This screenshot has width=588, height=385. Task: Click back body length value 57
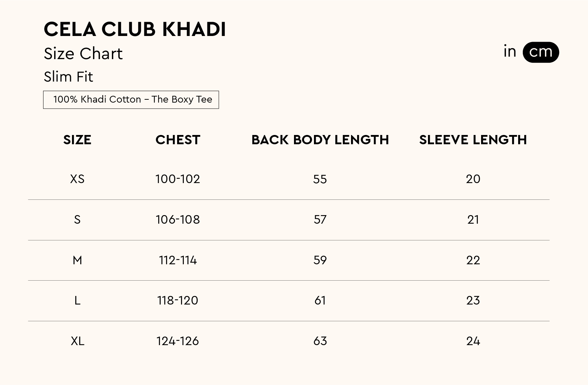click(x=320, y=220)
